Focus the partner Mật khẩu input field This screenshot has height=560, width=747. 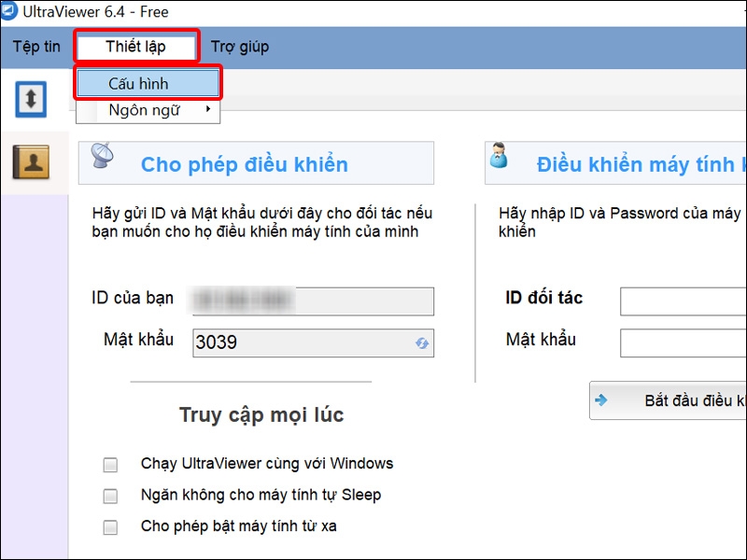pyautogui.click(x=684, y=343)
